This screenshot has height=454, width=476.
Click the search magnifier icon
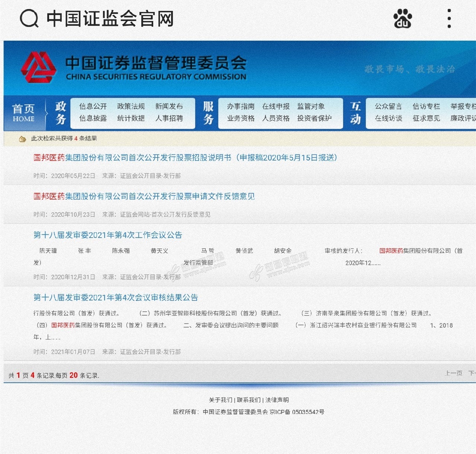29,19
